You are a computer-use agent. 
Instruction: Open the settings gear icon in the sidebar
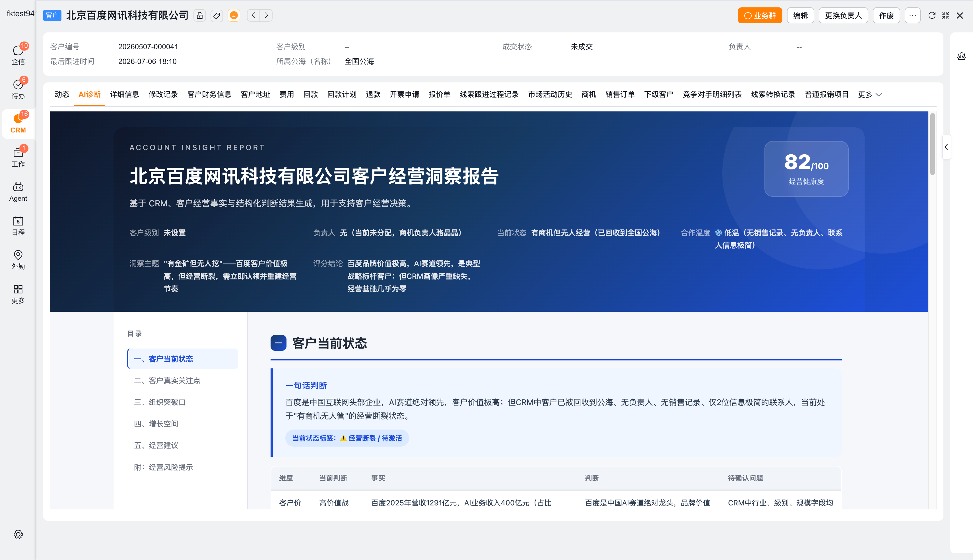(18, 534)
